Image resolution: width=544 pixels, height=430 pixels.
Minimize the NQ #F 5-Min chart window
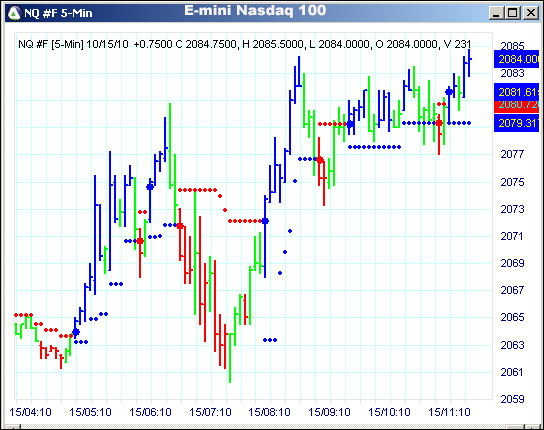tap(497, 13)
